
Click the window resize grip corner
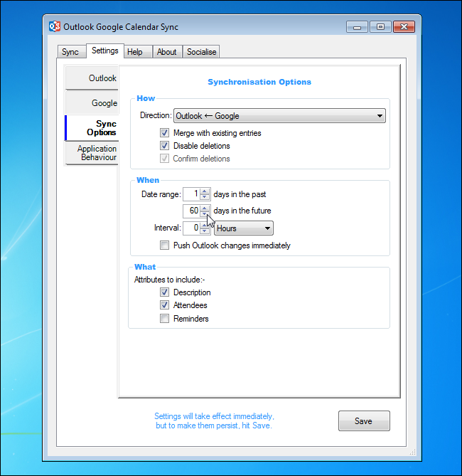(x=412, y=453)
